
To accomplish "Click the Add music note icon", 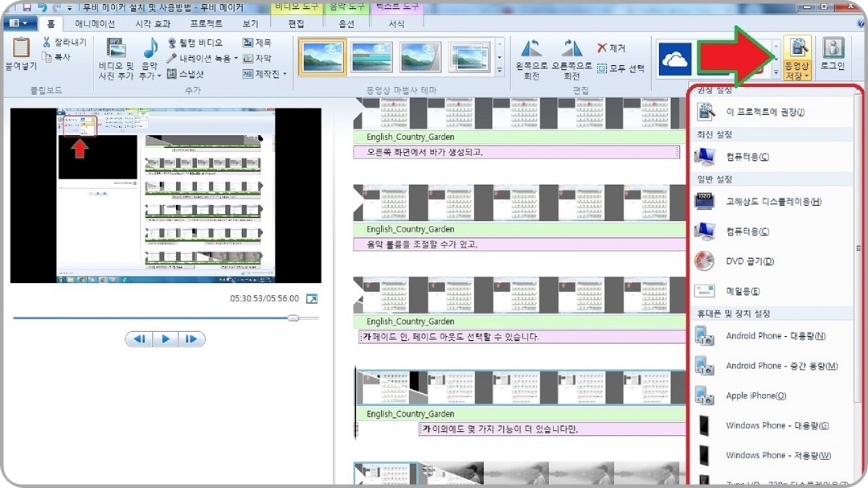I will 150,47.
